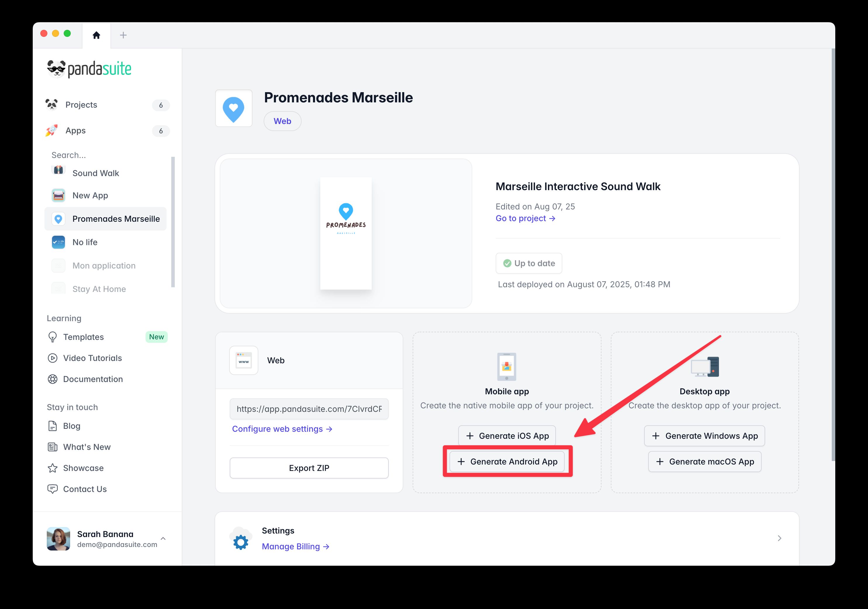Click the Promenades Marseille heart pin icon
The width and height of the screenshot is (868, 609).
234,109
